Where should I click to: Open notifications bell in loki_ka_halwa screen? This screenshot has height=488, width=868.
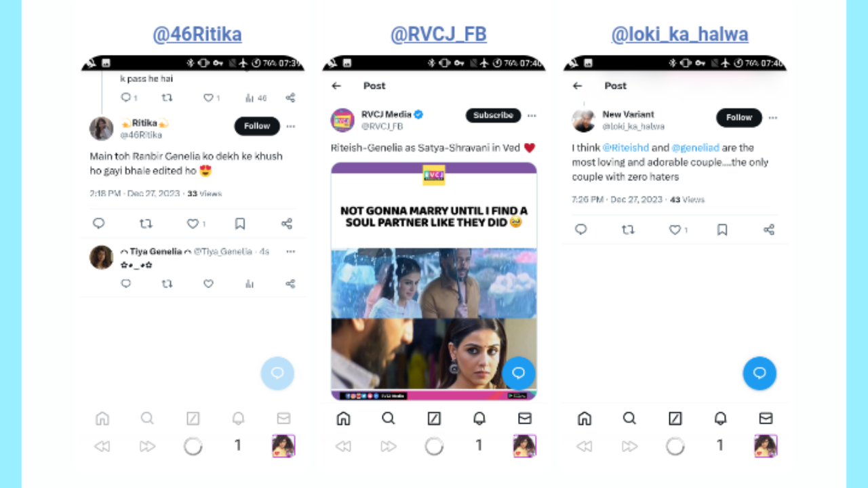(x=720, y=418)
